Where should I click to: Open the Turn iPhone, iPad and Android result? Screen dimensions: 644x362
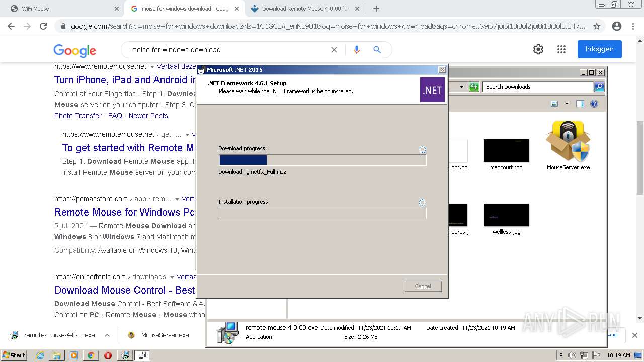pos(125,80)
